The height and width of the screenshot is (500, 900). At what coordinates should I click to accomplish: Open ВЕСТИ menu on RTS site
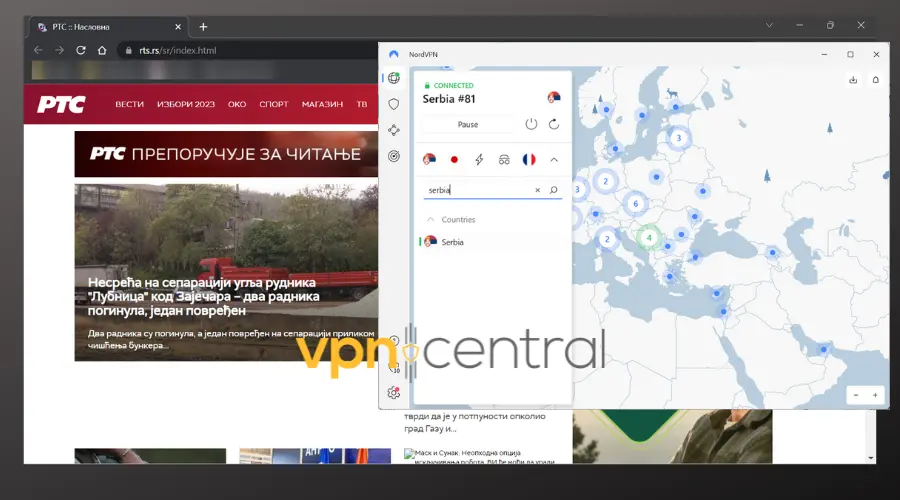[130, 104]
